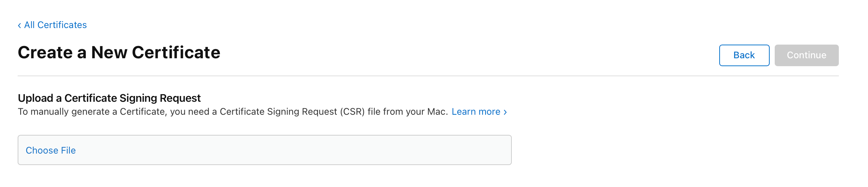Click the right chevron after Learn more
This screenshot has width=868, height=187.
(x=505, y=112)
